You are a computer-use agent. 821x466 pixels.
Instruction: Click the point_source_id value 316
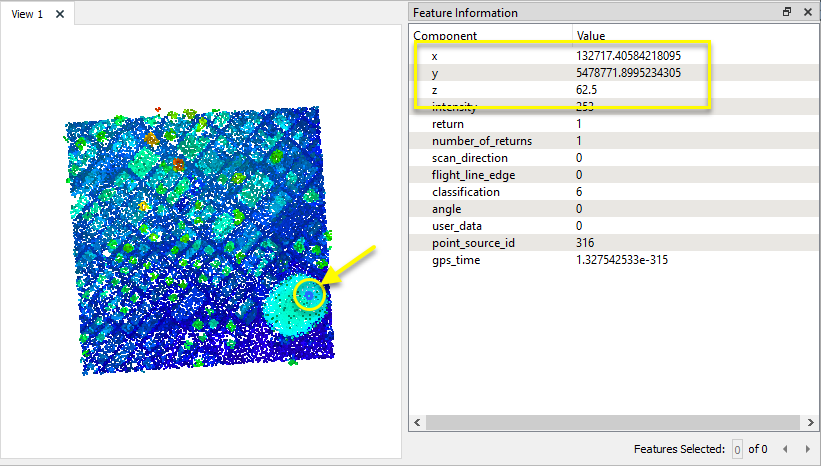tap(585, 243)
